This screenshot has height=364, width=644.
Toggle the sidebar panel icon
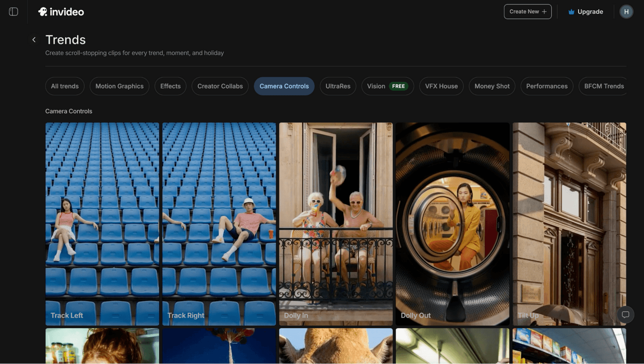tap(13, 12)
